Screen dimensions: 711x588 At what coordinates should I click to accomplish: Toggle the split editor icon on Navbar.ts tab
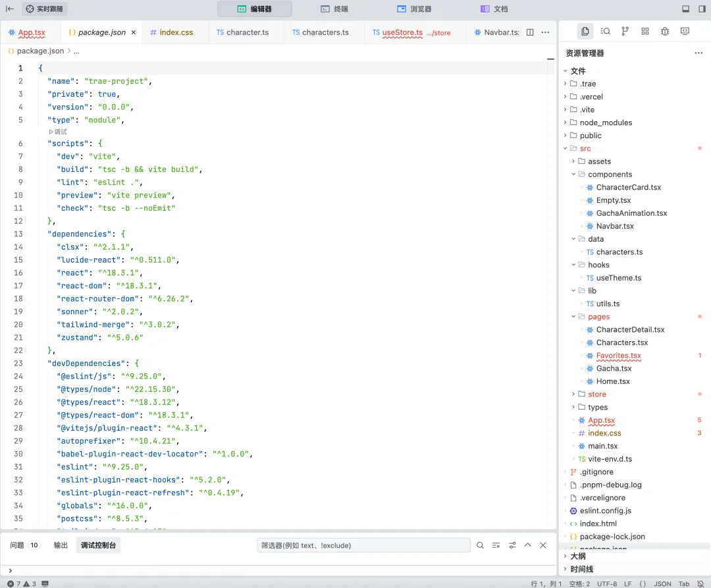pyautogui.click(x=530, y=32)
